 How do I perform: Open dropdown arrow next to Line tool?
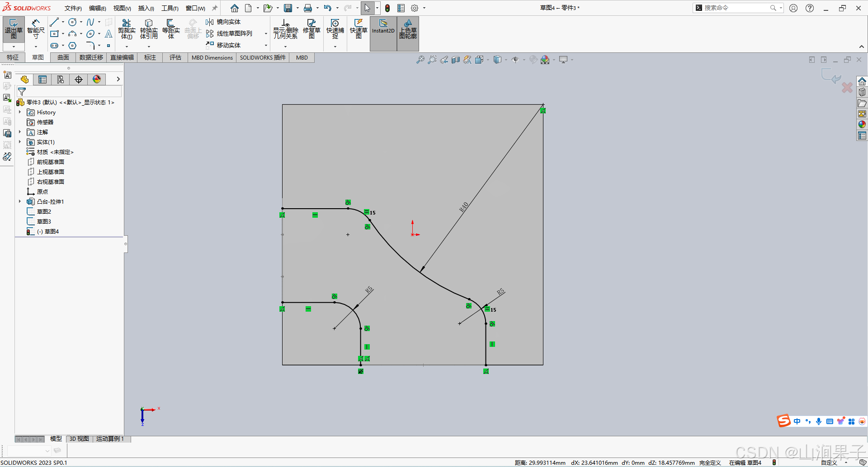63,22
